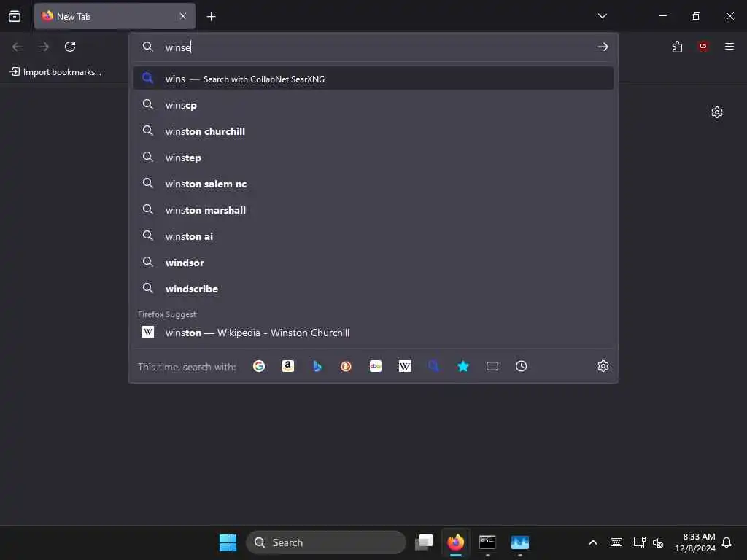Open the touch keyboard tray icon
Image resolution: width=747 pixels, height=560 pixels.
point(616,542)
